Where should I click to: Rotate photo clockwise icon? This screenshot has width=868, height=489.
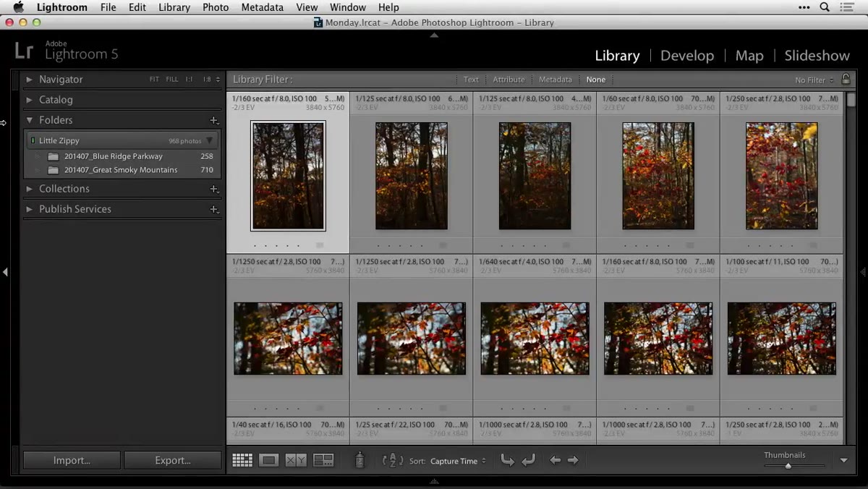529,460
